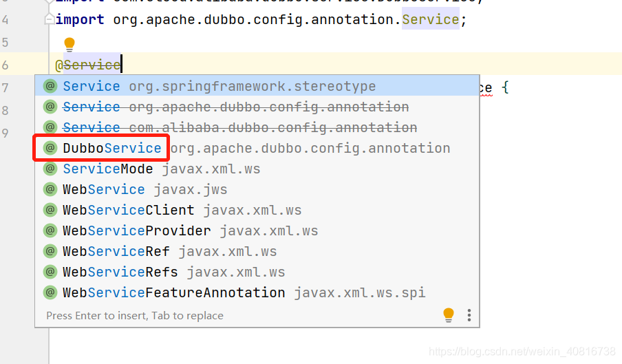
Task: Click line number 4 in the gutter
Action: [x=5, y=19]
